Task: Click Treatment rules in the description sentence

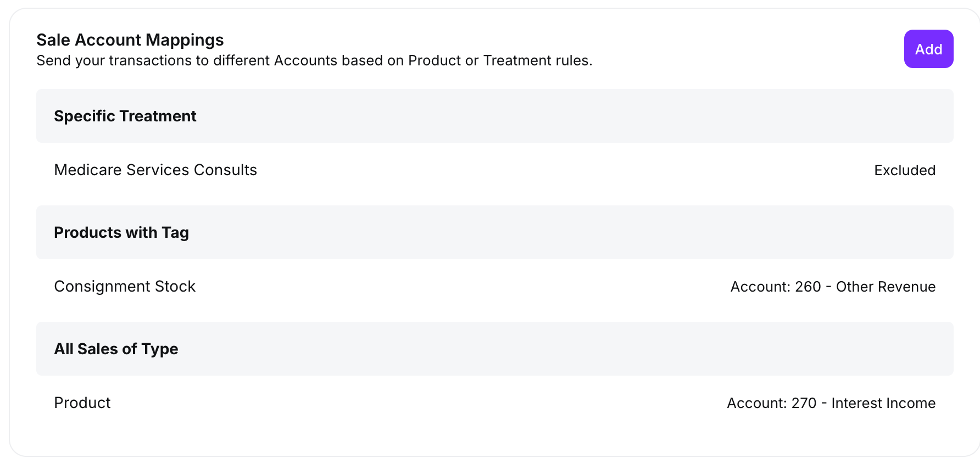Action: [536, 60]
